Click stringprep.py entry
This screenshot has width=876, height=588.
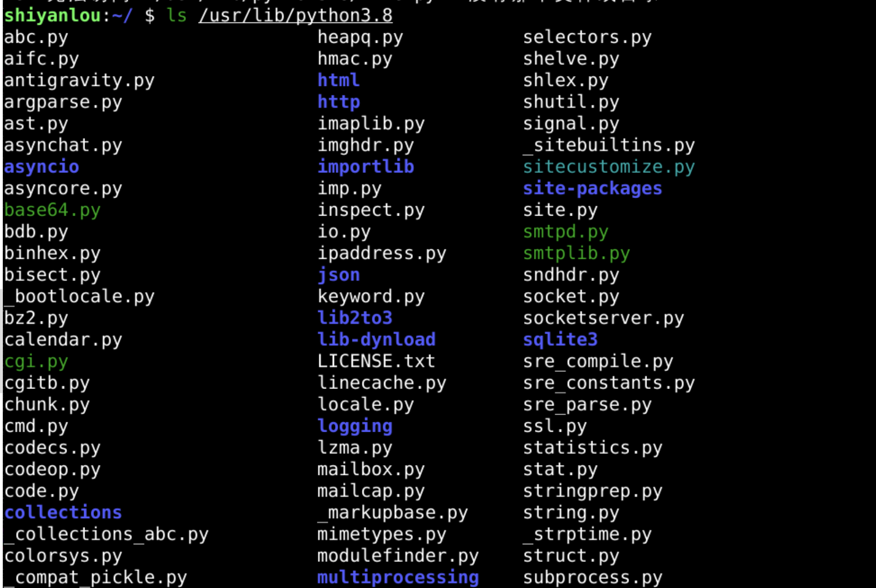[x=592, y=491]
